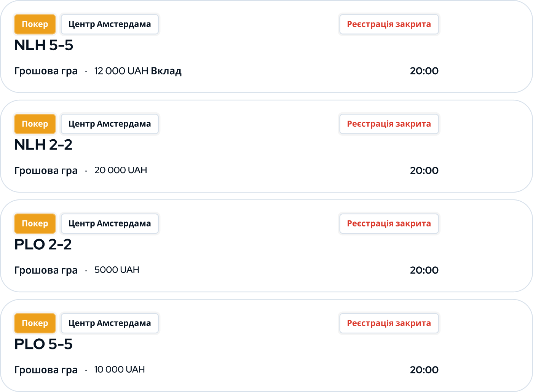This screenshot has height=392, width=533.
Task: Select the 10 000 UAH amount
Action: click(120, 370)
